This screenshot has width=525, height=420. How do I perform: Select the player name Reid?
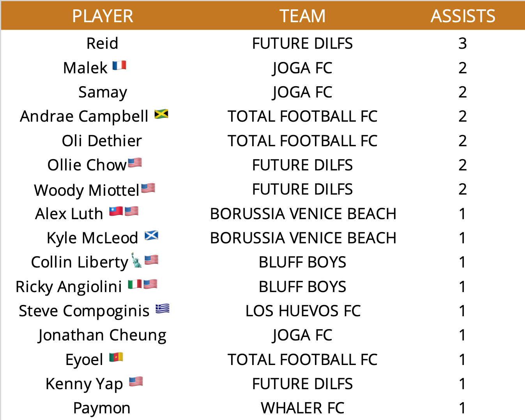point(102,43)
